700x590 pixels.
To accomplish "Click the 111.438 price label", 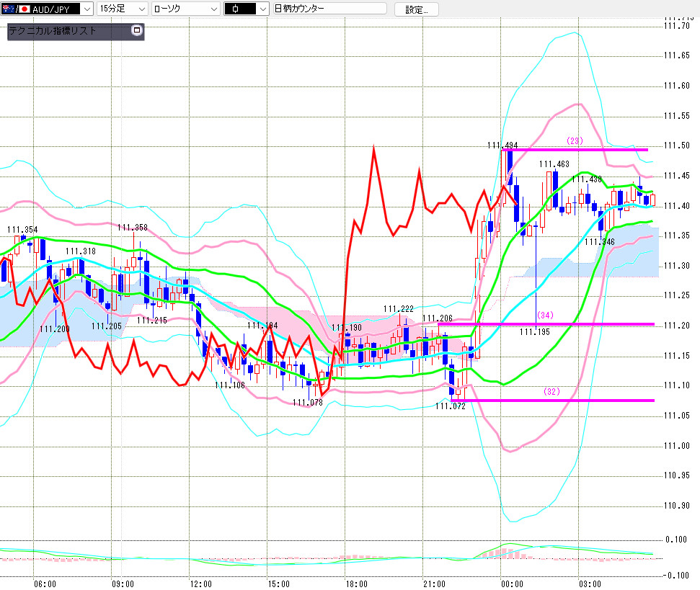I will click(x=587, y=179).
